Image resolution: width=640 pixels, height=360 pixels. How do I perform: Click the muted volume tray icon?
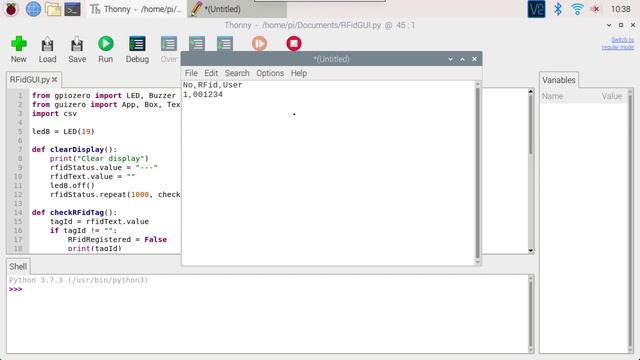(596, 9)
